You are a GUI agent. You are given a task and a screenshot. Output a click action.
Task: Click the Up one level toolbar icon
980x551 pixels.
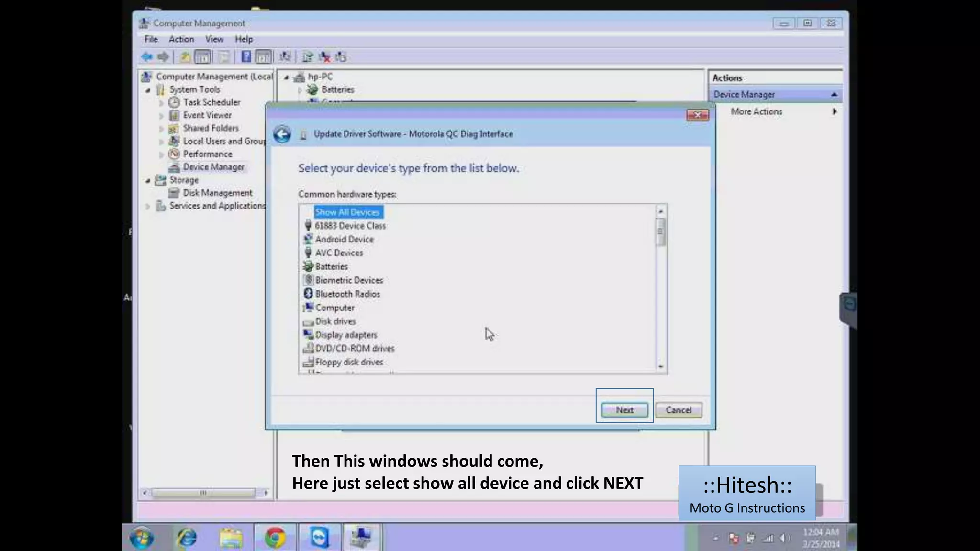pos(185,57)
